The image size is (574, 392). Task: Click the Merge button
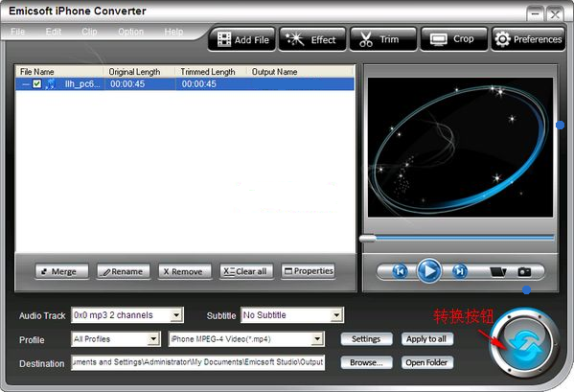click(62, 271)
